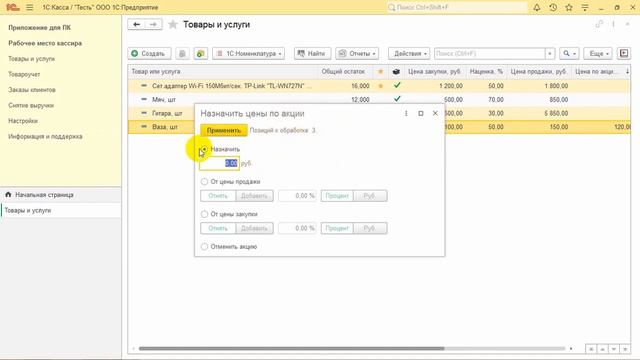Open Товары и услуги in sidebar menu

(31, 59)
